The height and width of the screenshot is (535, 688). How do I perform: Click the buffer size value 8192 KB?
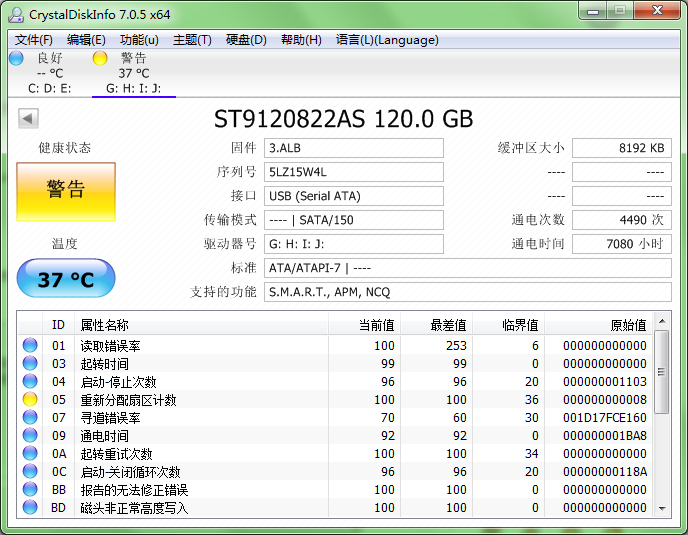pyautogui.click(x=622, y=148)
